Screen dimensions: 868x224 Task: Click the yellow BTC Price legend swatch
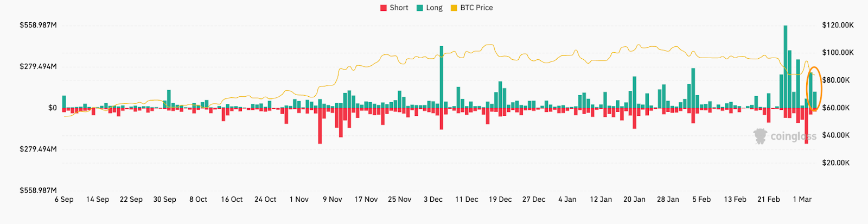click(x=454, y=8)
